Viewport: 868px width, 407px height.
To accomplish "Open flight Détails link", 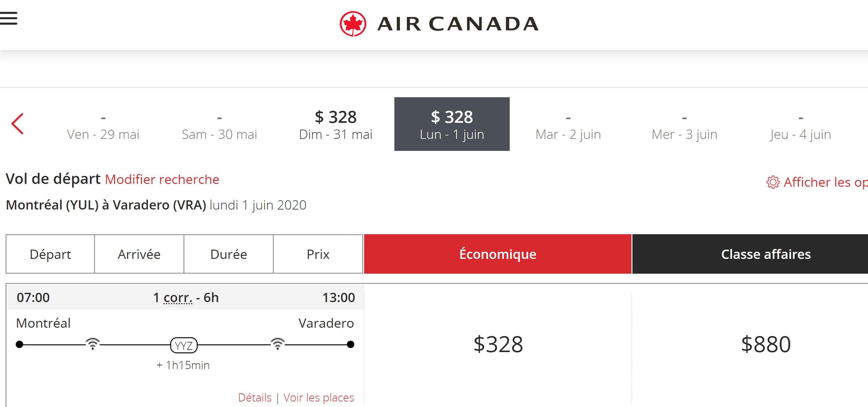I will 255,397.
